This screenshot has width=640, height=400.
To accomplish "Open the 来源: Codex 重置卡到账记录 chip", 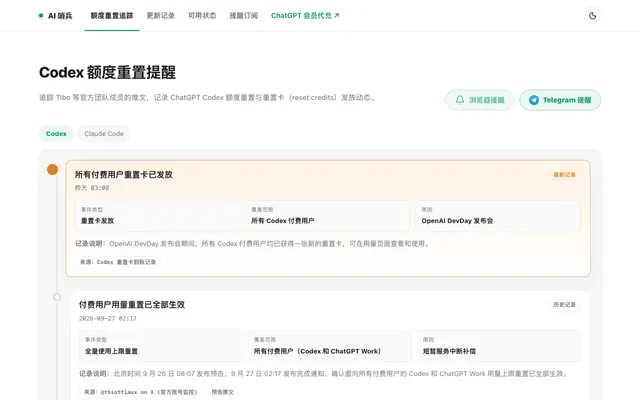I will tap(118, 262).
